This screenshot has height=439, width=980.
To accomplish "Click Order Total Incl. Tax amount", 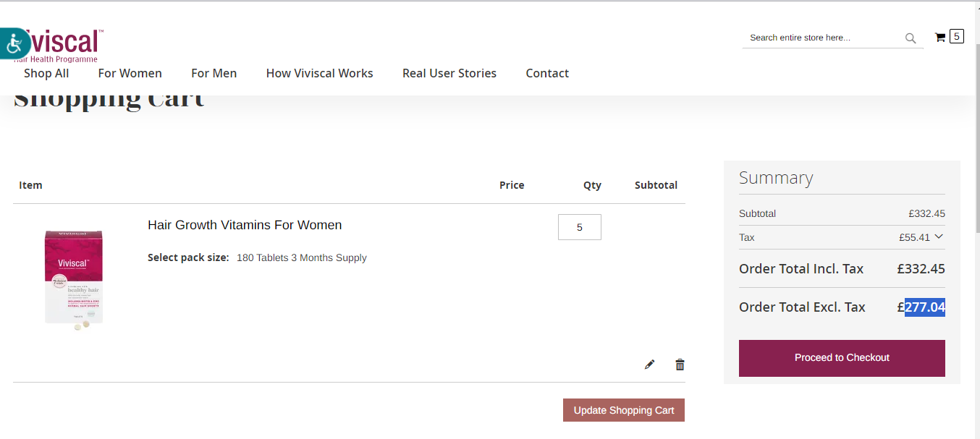I will [x=921, y=269].
